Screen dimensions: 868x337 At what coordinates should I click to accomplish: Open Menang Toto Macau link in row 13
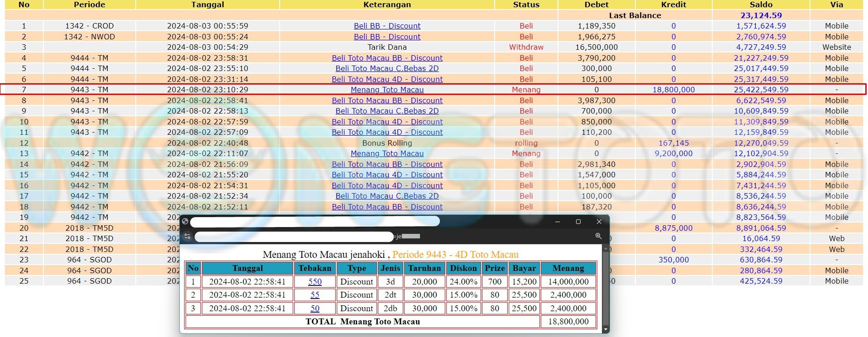click(387, 153)
